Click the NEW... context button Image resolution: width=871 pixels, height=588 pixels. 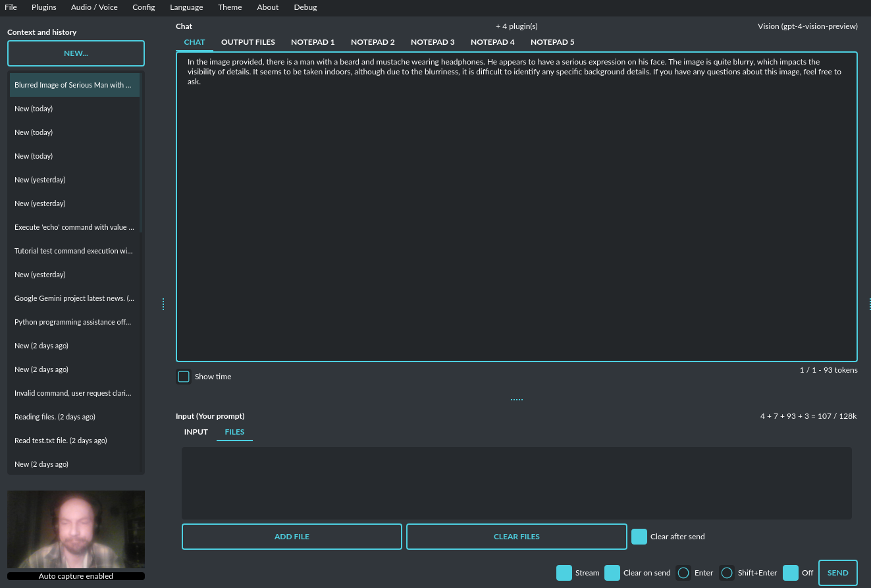[x=76, y=53]
